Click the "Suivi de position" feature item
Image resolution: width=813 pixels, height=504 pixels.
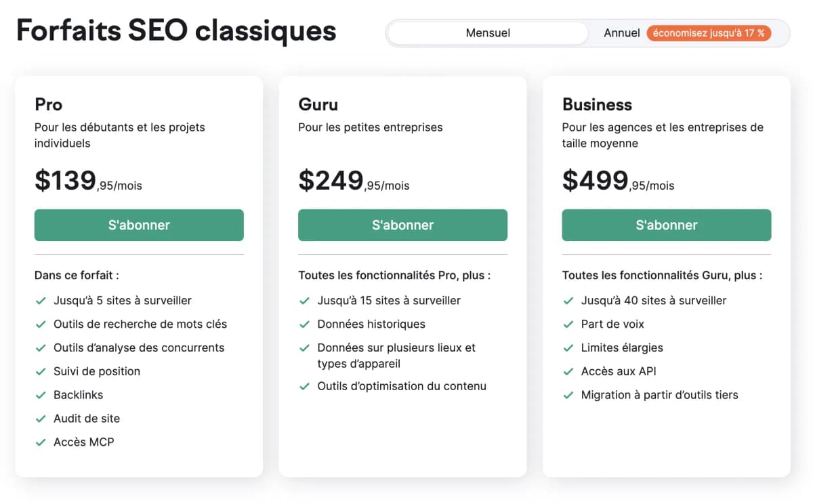[x=97, y=371]
